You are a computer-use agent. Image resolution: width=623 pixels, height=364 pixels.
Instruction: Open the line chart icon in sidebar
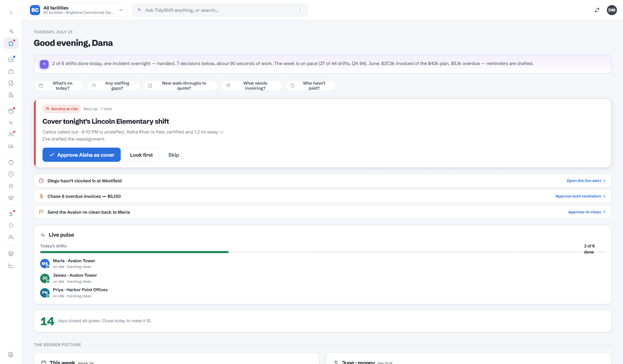point(11,265)
